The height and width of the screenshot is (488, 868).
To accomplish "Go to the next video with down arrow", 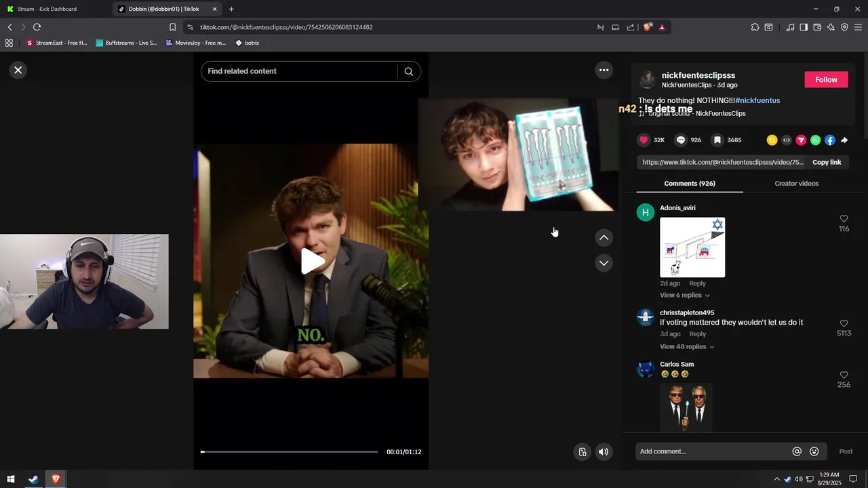I will pyautogui.click(x=604, y=262).
